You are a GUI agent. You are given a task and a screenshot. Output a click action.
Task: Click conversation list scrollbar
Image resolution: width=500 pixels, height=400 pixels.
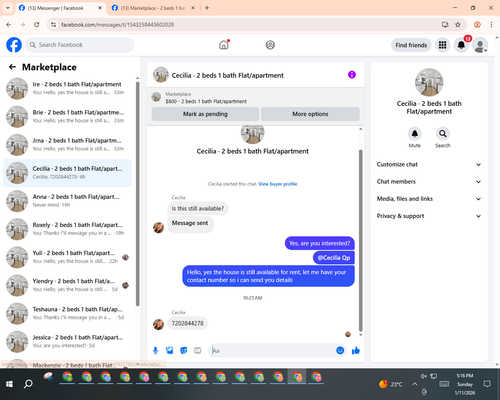click(137, 193)
